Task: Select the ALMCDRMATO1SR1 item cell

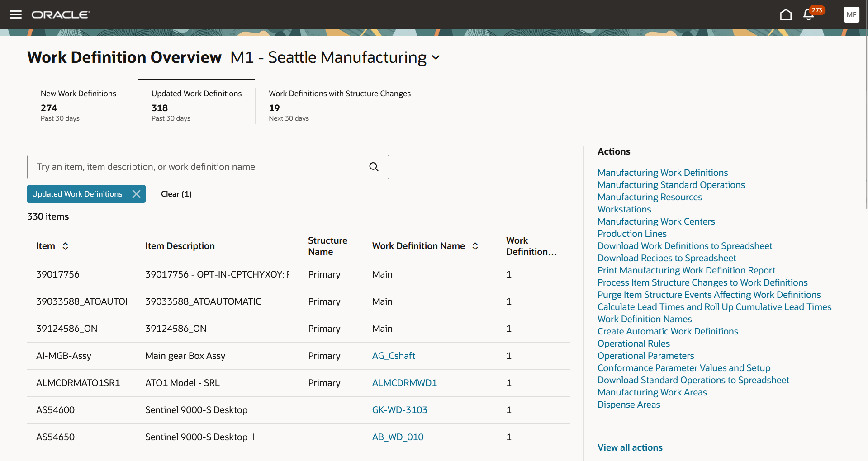Action: pos(78,383)
